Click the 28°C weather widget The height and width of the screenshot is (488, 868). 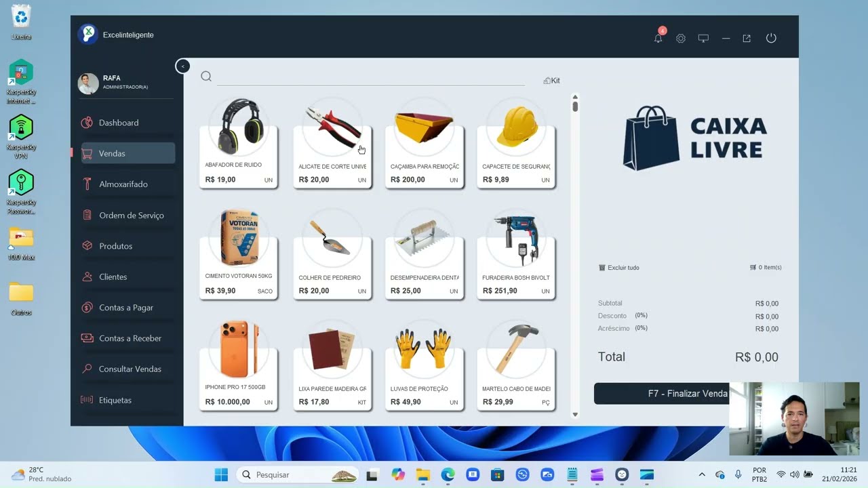tap(41, 474)
